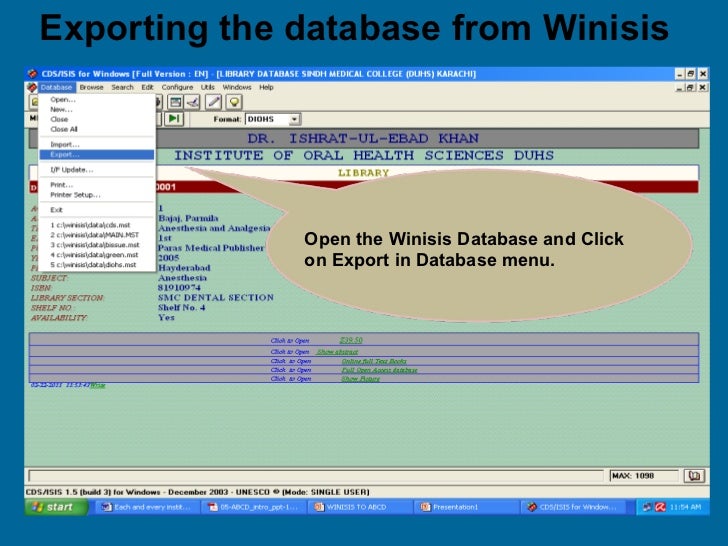Viewport: 728px width, 546px height.
Task: Click the empty status input field at bottom
Action: pyautogui.click(x=316, y=476)
